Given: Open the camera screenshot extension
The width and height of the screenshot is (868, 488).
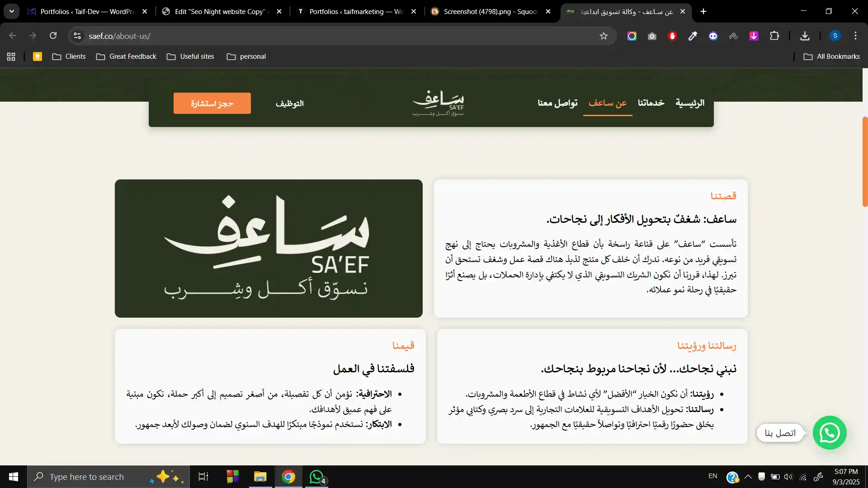Looking at the screenshot, I should click(x=652, y=36).
